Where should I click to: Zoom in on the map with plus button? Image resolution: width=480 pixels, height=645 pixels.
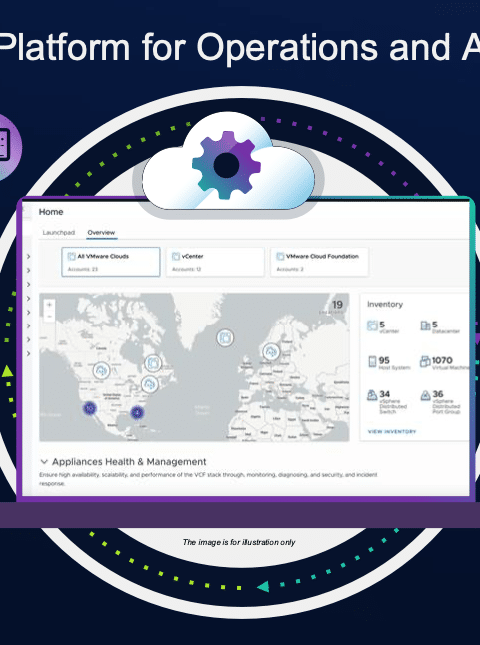pos(49,305)
